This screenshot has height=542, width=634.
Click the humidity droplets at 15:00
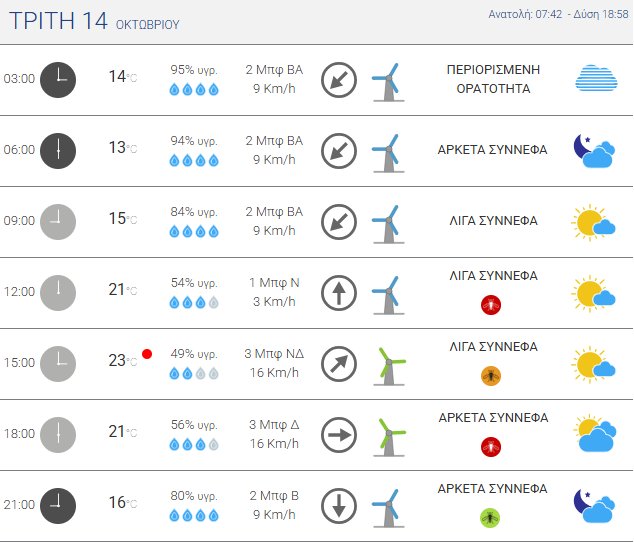pyautogui.click(x=193, y=374)
